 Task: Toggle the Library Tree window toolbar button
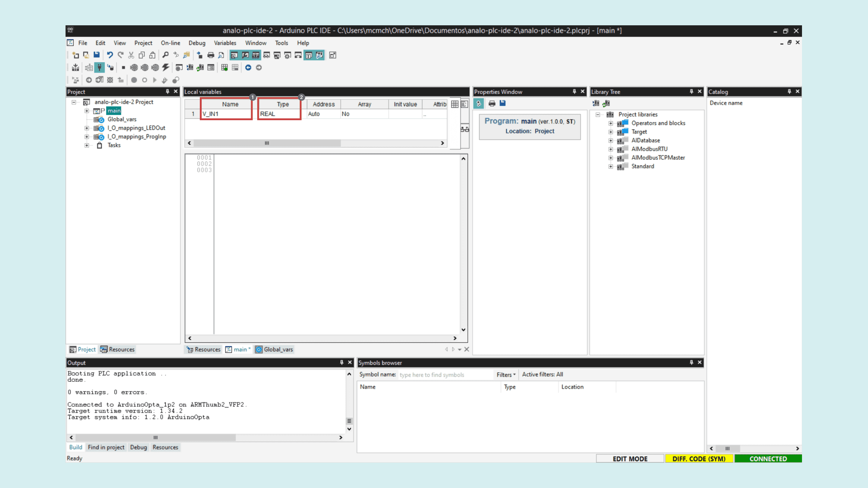tap(256, 55)
